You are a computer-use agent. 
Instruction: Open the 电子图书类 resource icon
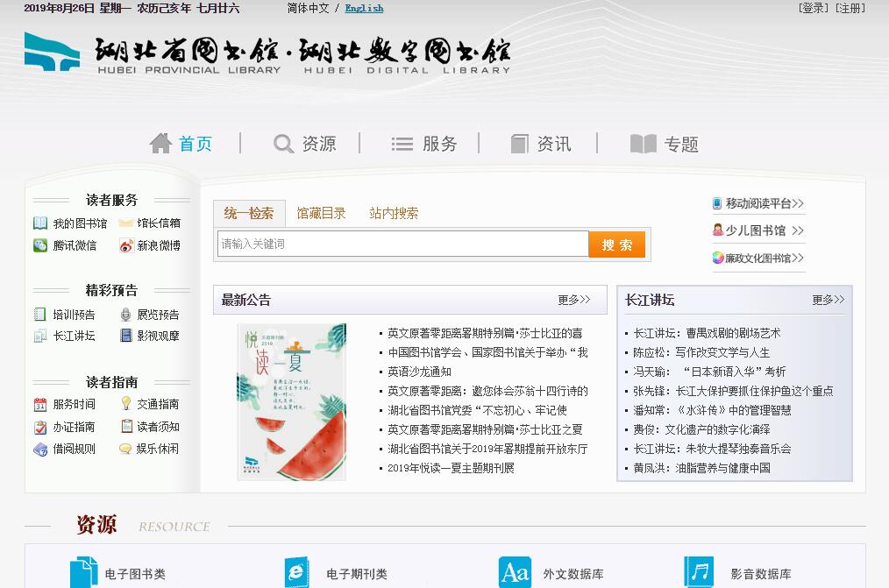[84, 572]
